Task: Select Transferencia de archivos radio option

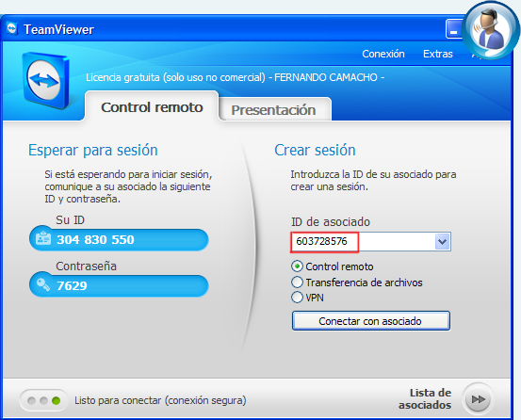Action: (x=297, y=283)
